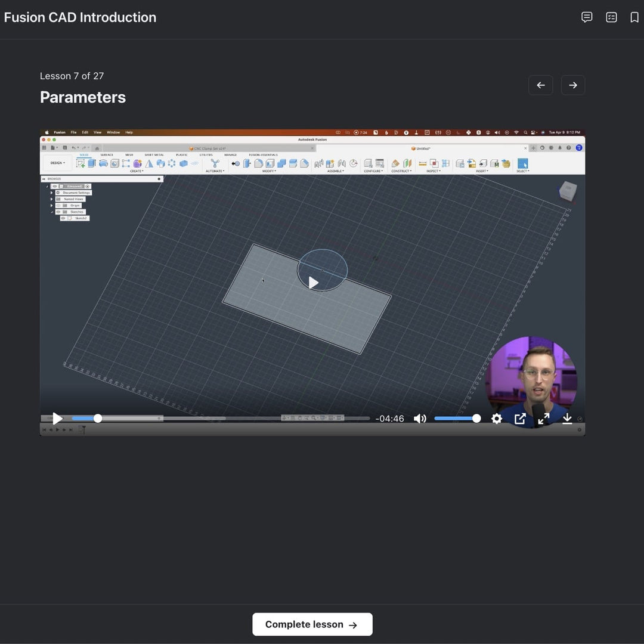Open the File menu in menu bar
The width and height of the screenshot is (644, 644).
click(x=73, y=132)
